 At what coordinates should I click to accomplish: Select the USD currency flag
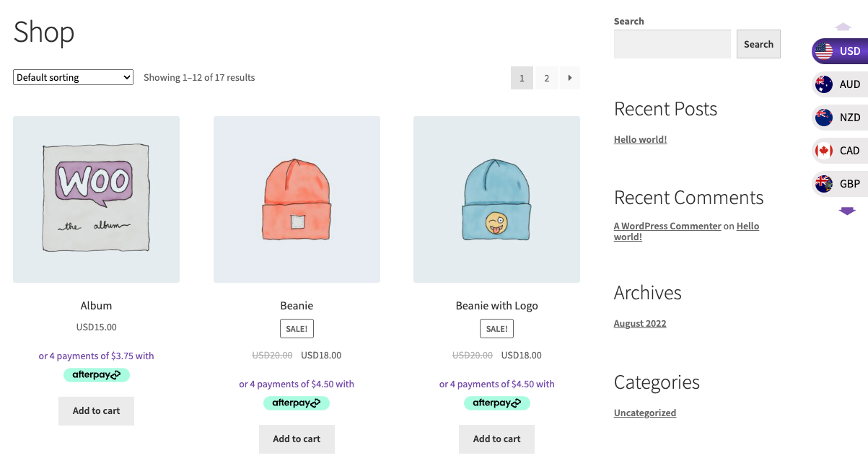click(824, 51)
